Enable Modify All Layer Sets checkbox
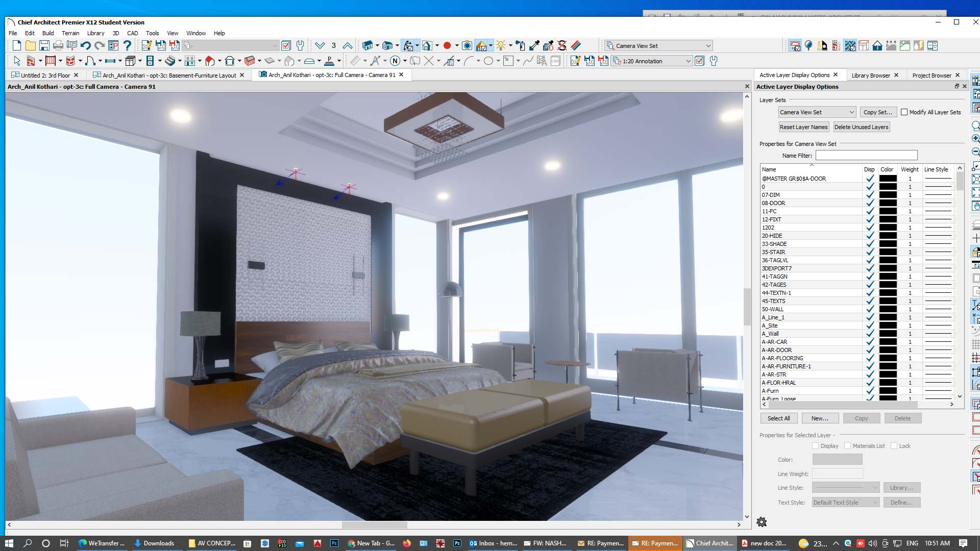The image size is (980, 551). pyautogui.click(x=904, y=112)
